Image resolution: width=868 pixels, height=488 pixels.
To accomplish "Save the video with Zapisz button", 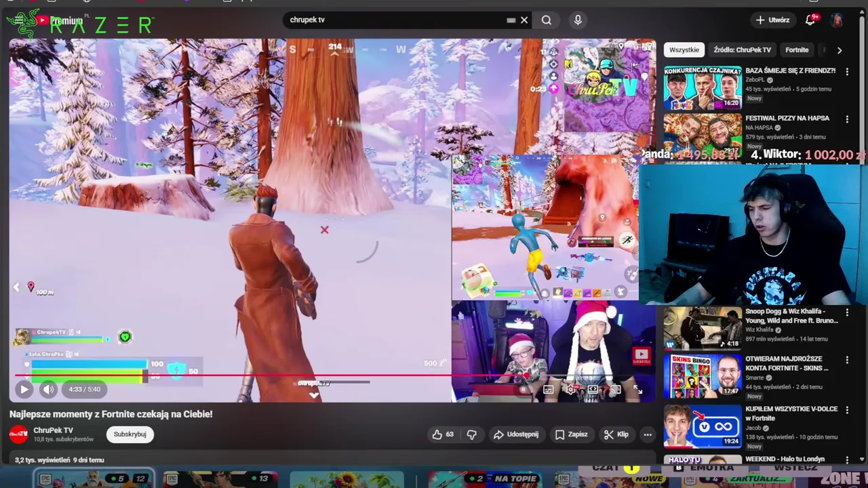I will (x=572, y=434).
